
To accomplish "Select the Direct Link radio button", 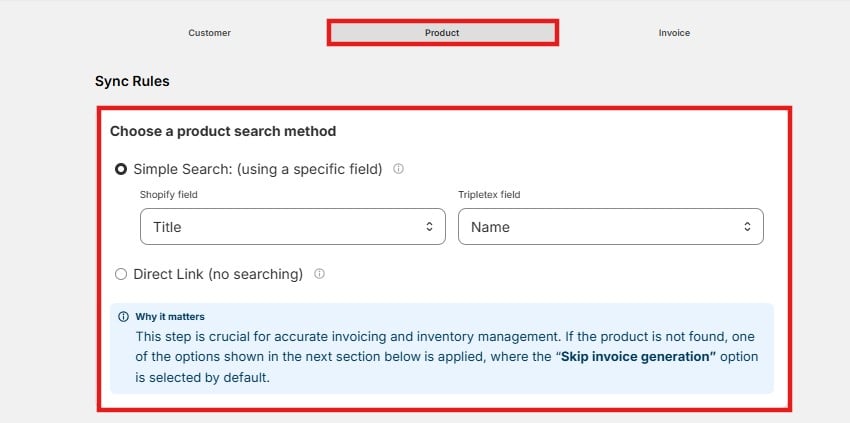I will 121,274.
